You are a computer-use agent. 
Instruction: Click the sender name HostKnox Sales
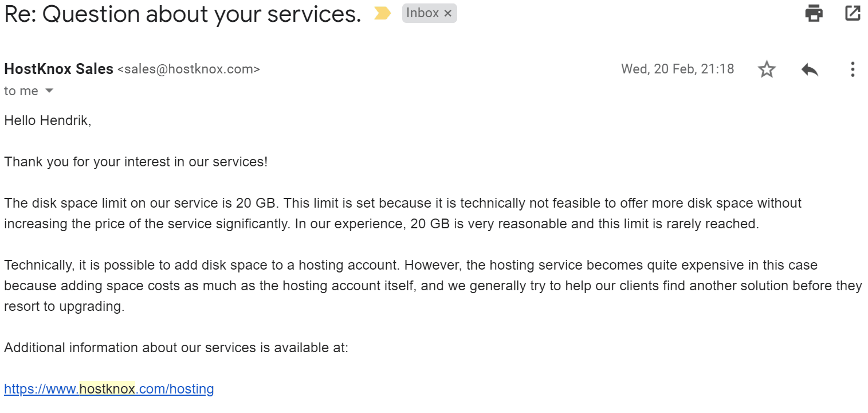pyautogui.click(x=58, y=69)
